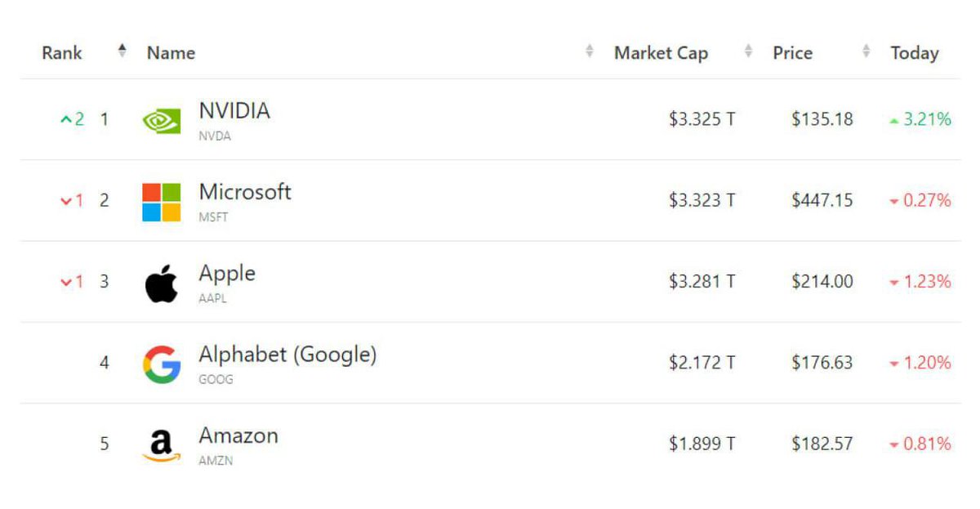Click Apple's red rank-down arrow
Screen dimensions: 980x509
[x=66, y=282]
